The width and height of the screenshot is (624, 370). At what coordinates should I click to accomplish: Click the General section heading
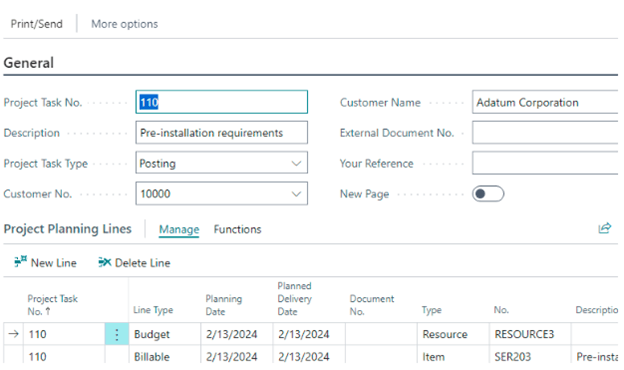29,63
